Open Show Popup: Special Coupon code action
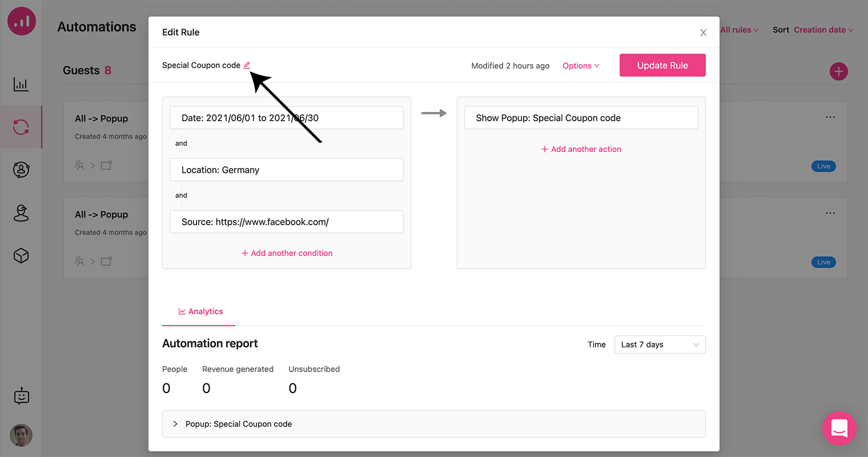868x457 pixels. point(581,118)
